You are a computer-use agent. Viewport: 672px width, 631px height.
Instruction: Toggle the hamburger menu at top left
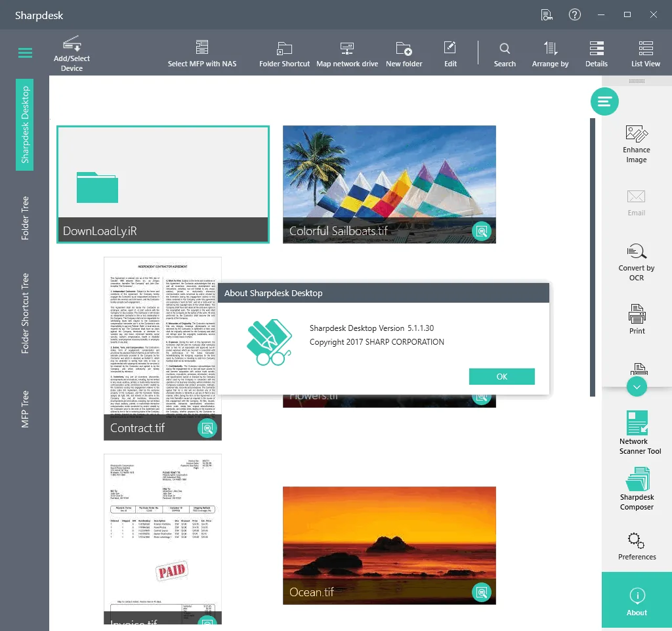pyautogui.click(x=26, y=53)
